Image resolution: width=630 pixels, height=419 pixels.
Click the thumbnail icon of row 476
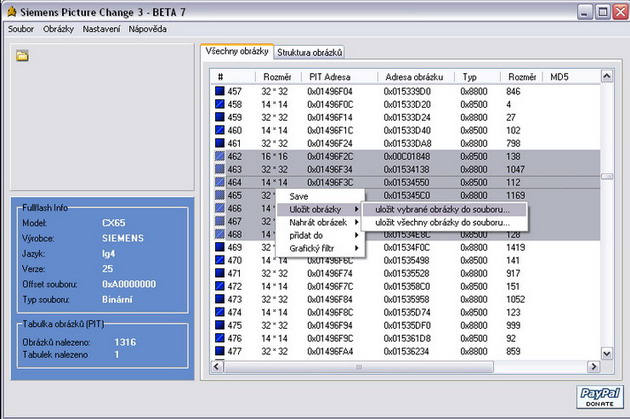pos(220,338)
